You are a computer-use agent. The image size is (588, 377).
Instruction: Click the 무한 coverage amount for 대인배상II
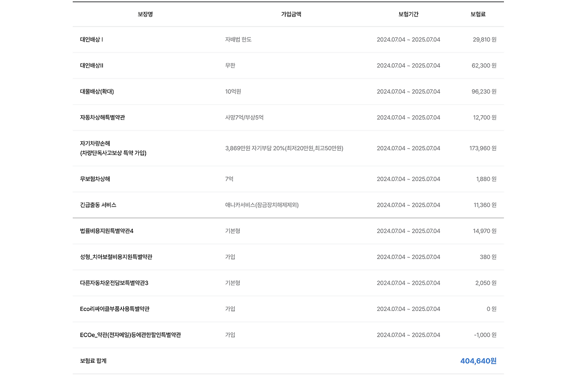[x=229, y=65]
